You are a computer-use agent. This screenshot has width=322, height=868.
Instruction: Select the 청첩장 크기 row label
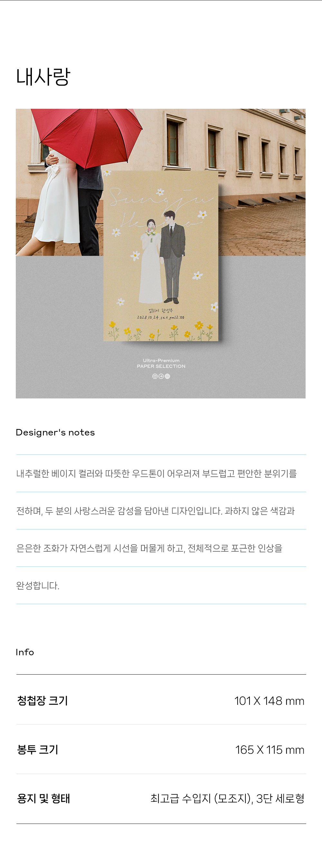pyautogui.click(x=43, y=701)
